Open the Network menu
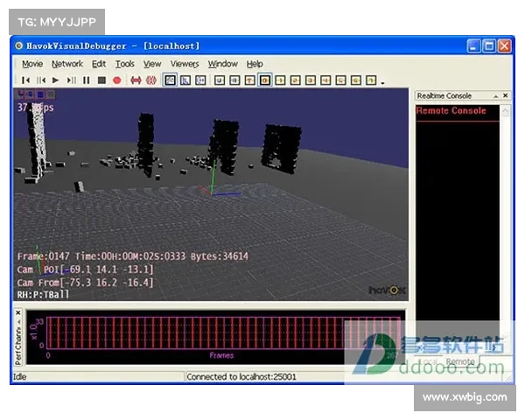This screenshot has height=420, width=525. coord(67,64)
